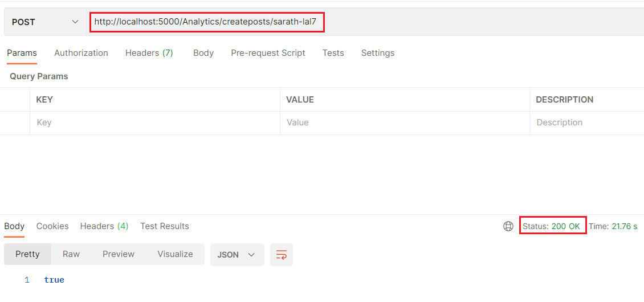Select the Raw view button
644x302 pixels.
[x=71, y=254]
